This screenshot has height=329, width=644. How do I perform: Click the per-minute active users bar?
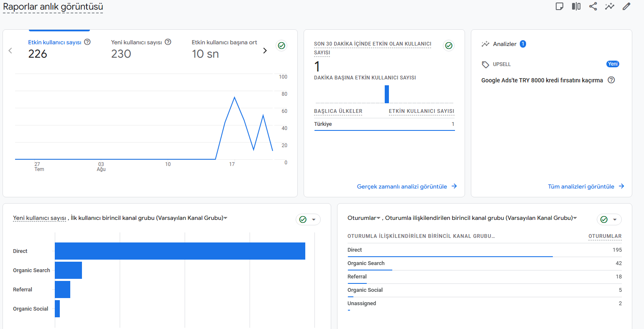[x=387, y=94]
